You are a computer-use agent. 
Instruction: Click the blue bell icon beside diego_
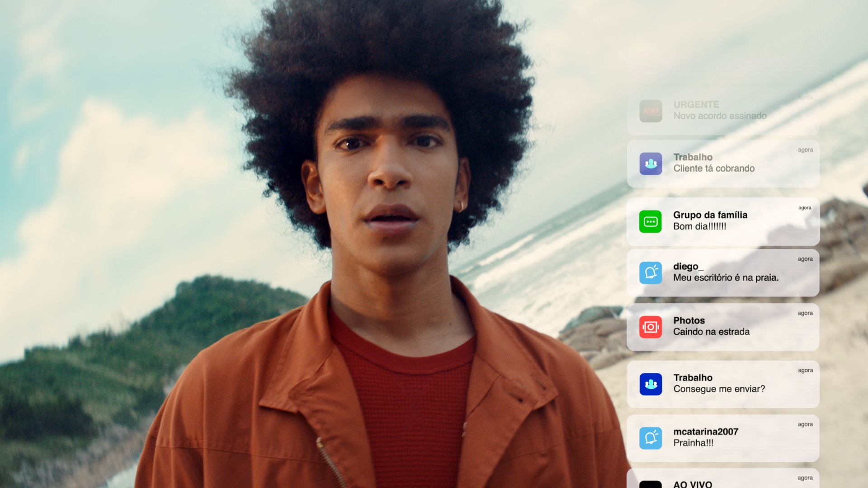click(651, 273)
